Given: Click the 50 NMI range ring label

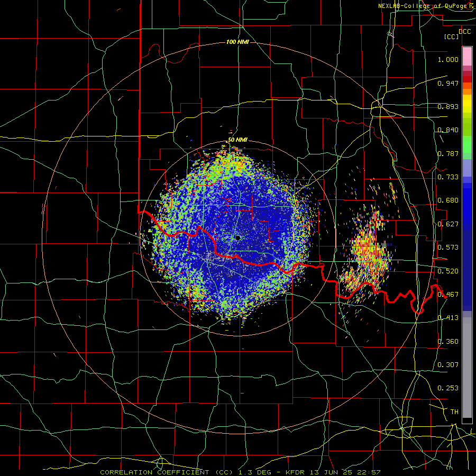Looking at the screenshot, I should pos(237,140).
